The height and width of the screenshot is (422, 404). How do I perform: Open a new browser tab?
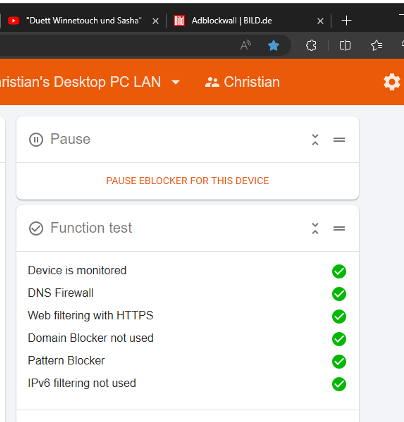point(347,21)
